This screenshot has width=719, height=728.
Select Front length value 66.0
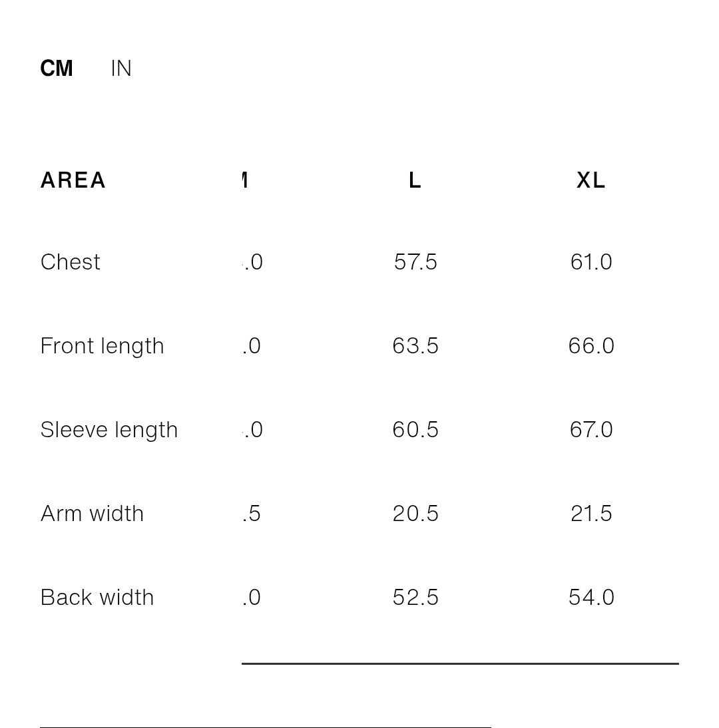coord(591,346)
